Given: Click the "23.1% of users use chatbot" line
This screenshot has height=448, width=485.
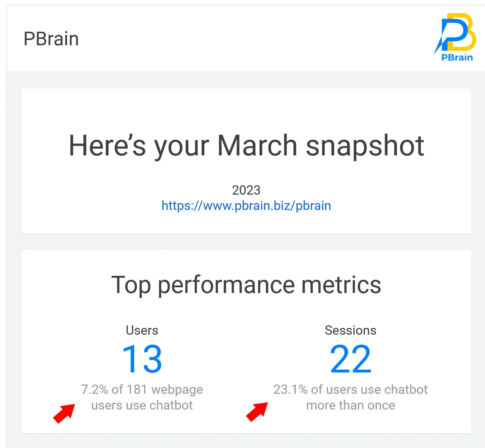Looking at the screenshot, I should coord(350,389).
